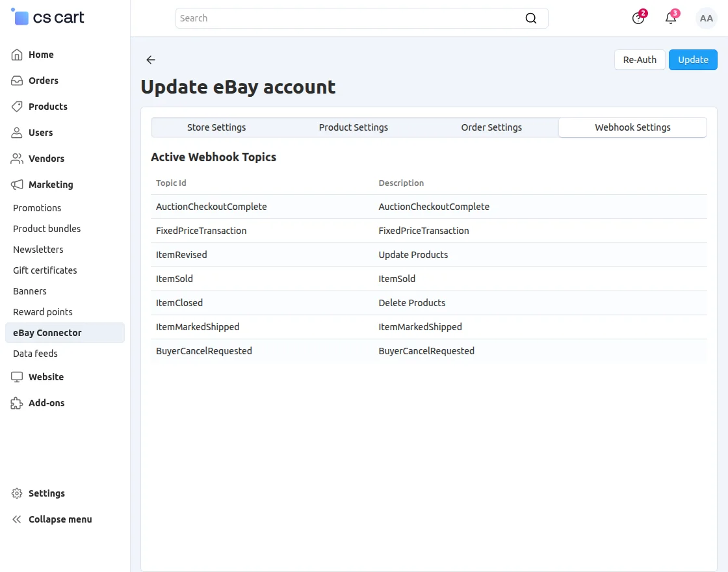
Task: Open the Product bundles submenu item
Action: pyautogui.click(x=47, y=229)
